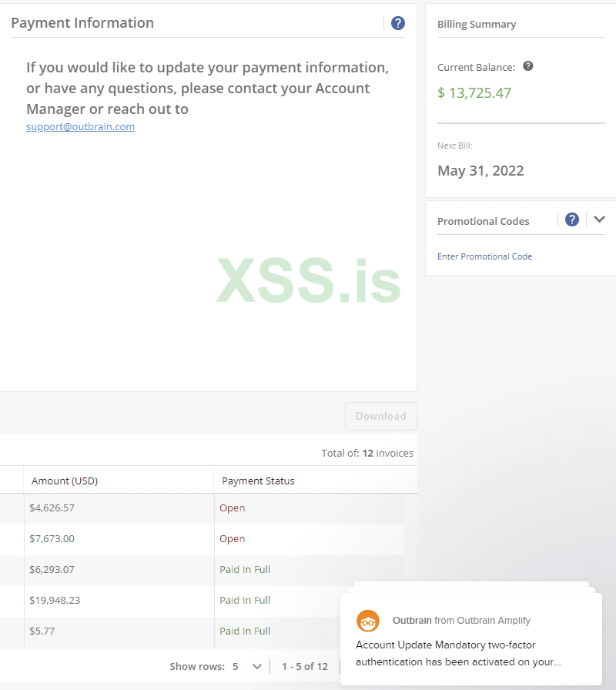
Task: Sort by the Payment Status column header
Action: click(258, 481)
